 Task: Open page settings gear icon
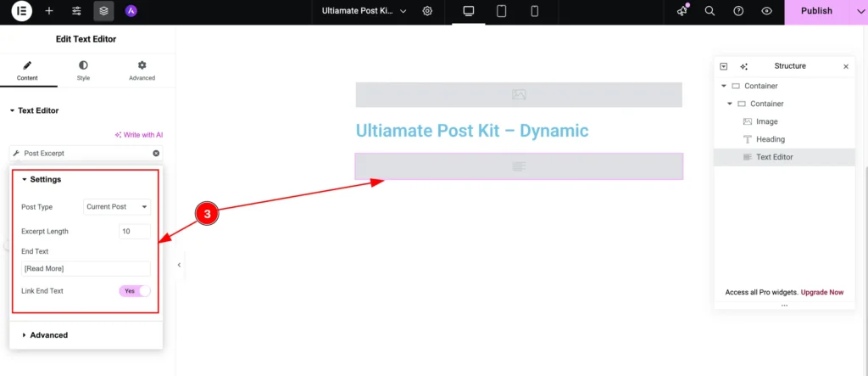click(427, 11)
